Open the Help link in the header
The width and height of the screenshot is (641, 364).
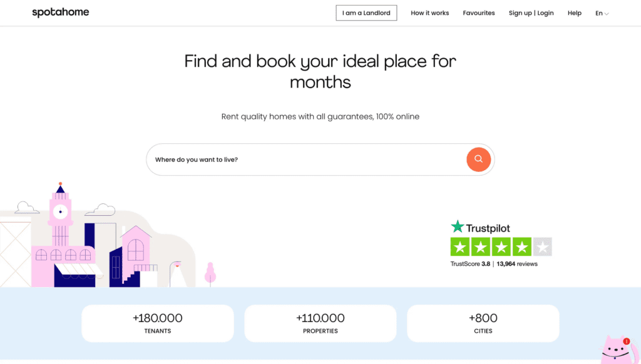pyautogui.click(x=575, y=13)
